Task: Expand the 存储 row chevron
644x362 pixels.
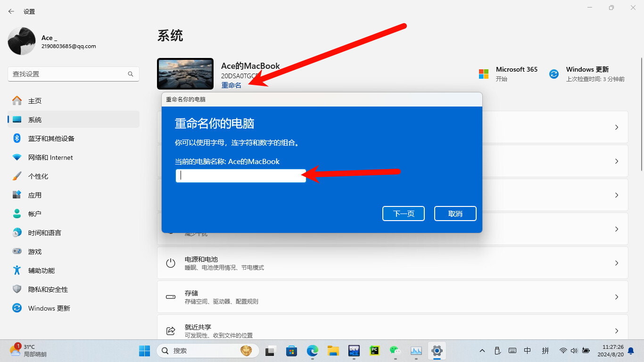Action: coord(616,297)
